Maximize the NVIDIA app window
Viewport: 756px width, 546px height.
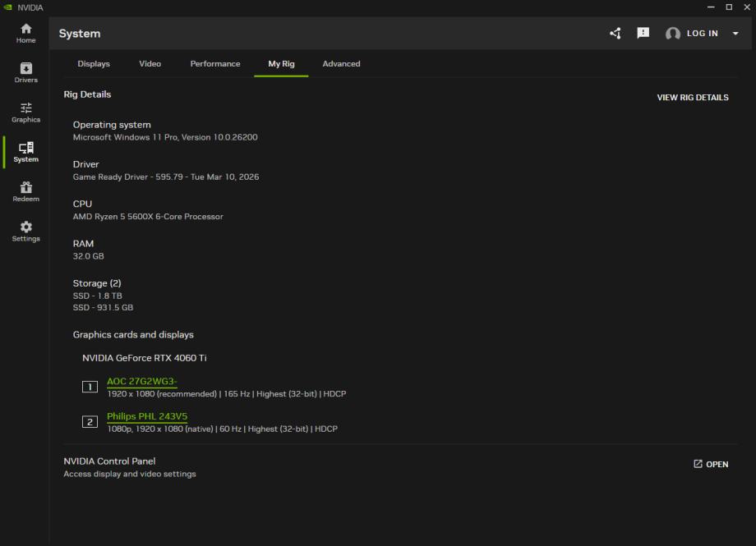point(729,7)
